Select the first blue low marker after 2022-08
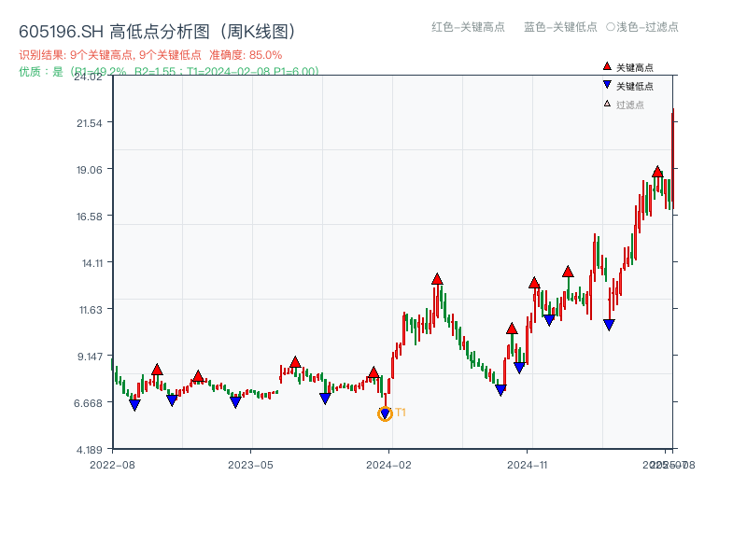The image size is (747, 560). point(134,405)
